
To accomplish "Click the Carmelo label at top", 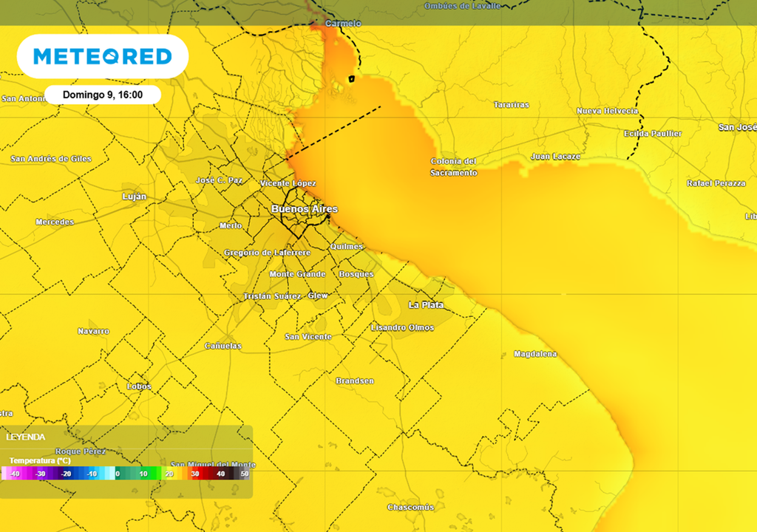I will (343, 24).
